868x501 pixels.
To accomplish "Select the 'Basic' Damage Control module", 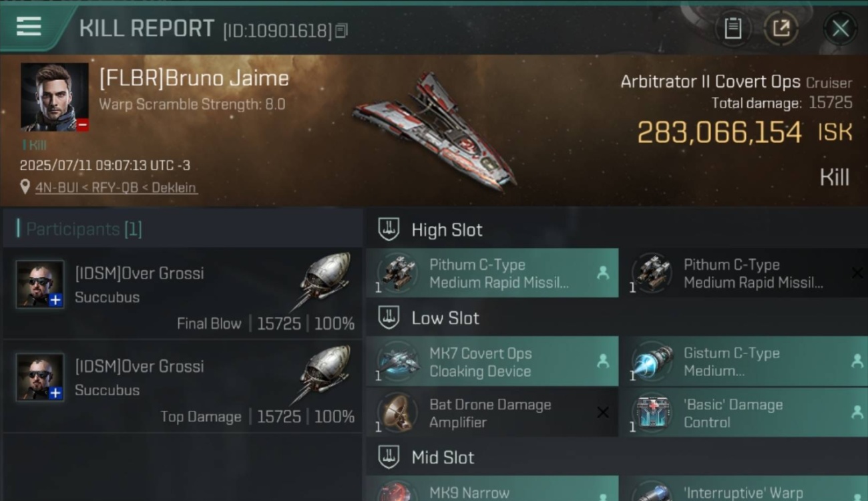I will tap(743, 413).
